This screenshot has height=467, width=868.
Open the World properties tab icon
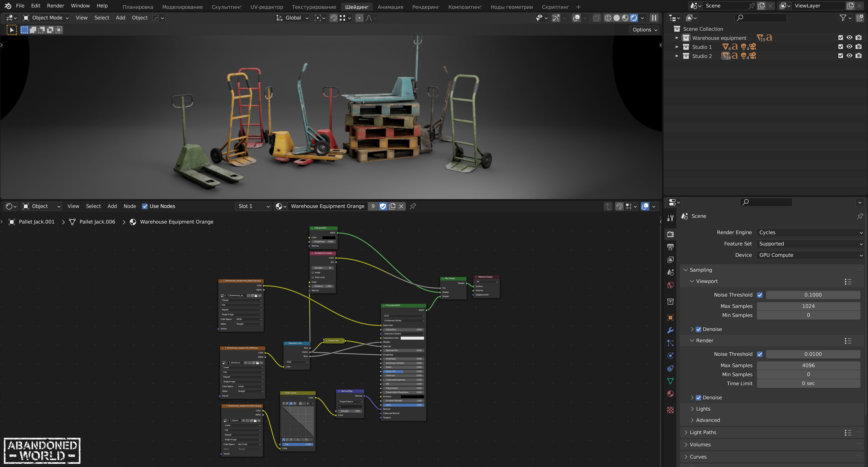click(670, 285)
